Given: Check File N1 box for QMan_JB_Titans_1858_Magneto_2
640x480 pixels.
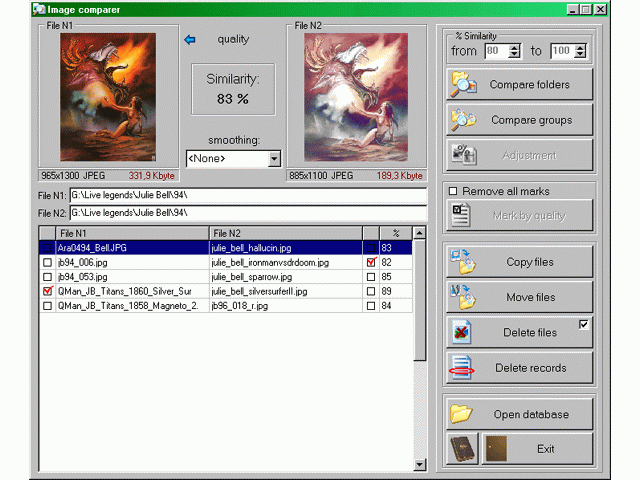Looking at the screenshot, I should tap(47, 306).
